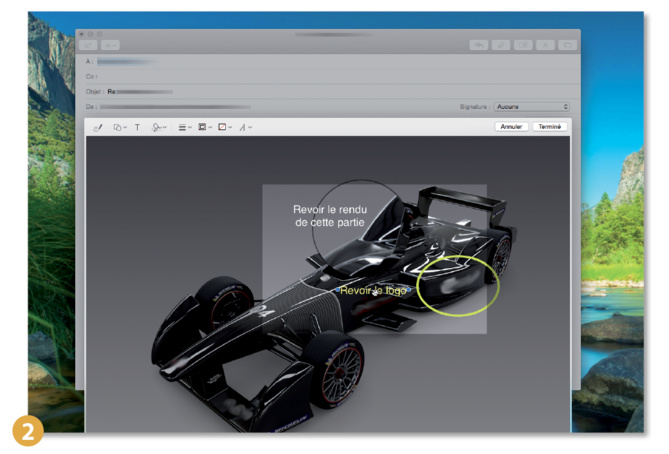Viewport: 669px width, 454px height.
Task: Open the border color picker
Action: pyautogui.click(x=203, y=128)
